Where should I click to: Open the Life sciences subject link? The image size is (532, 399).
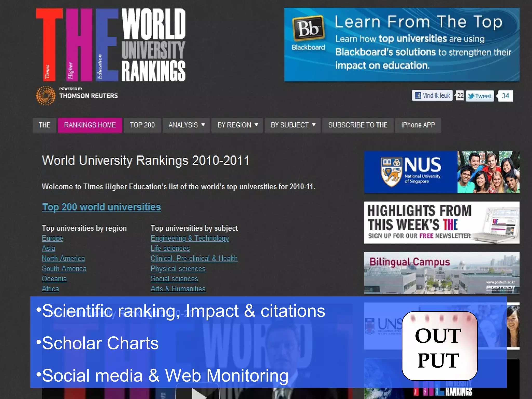170,248
